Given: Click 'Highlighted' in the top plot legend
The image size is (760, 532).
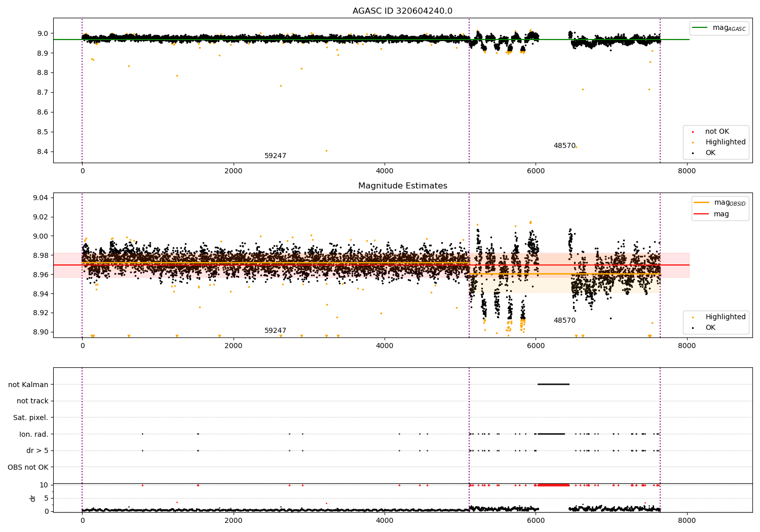Looking at the screenshot, I should (x=725, y=142).
